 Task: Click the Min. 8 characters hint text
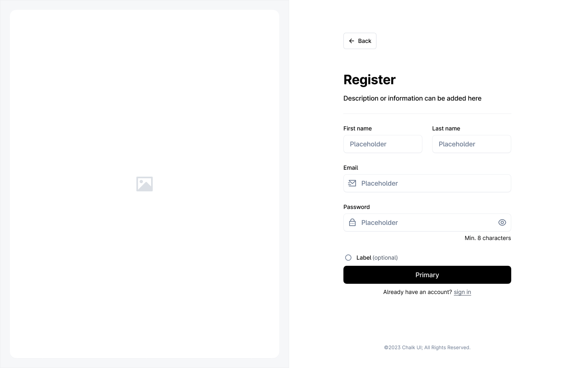click(488, 238)
